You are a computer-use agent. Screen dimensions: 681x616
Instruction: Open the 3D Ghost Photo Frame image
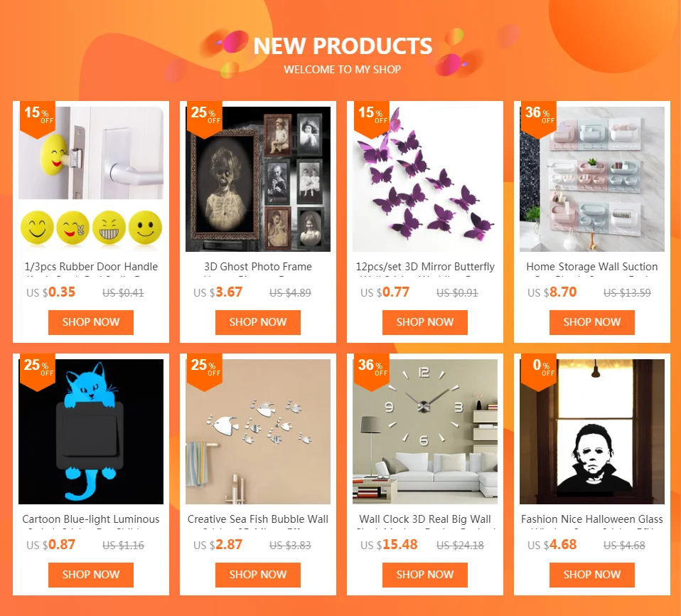point(258,179)
